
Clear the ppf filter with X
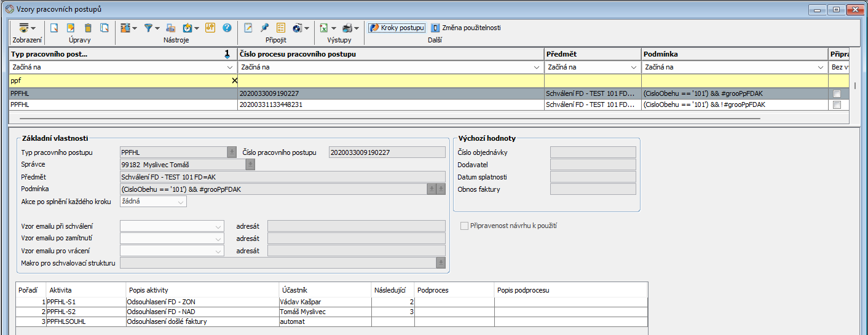pos(234,81)
